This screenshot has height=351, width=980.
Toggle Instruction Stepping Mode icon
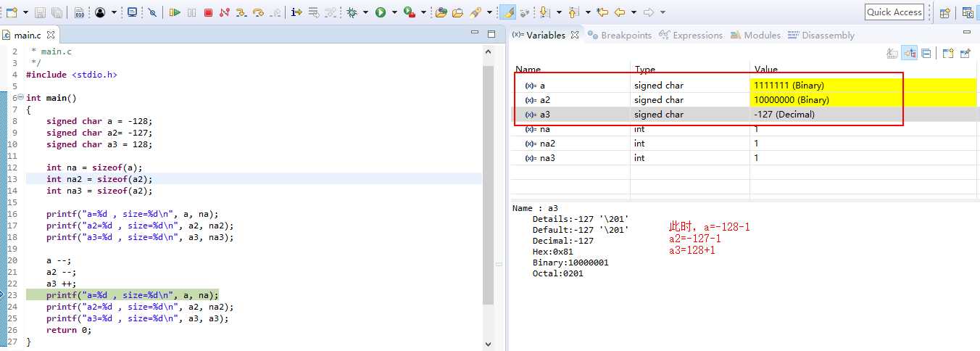(296, 12)
